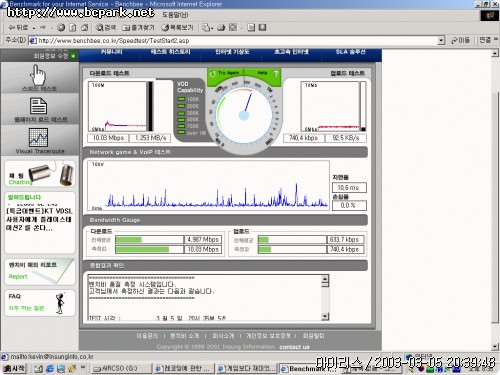Click the 0.0 % loss value

click(x=349, y=206)
